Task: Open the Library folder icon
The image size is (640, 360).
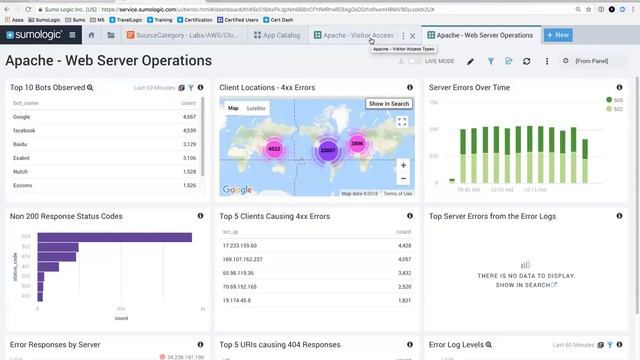Action: 111,35
